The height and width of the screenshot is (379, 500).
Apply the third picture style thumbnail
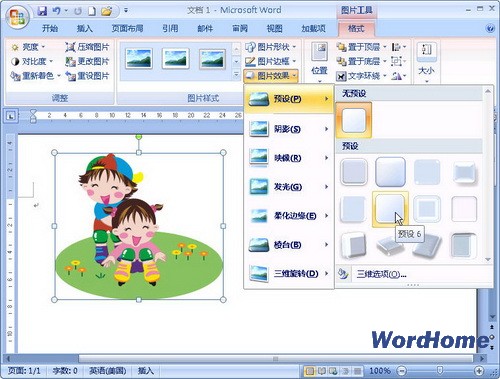click(212, 59)
